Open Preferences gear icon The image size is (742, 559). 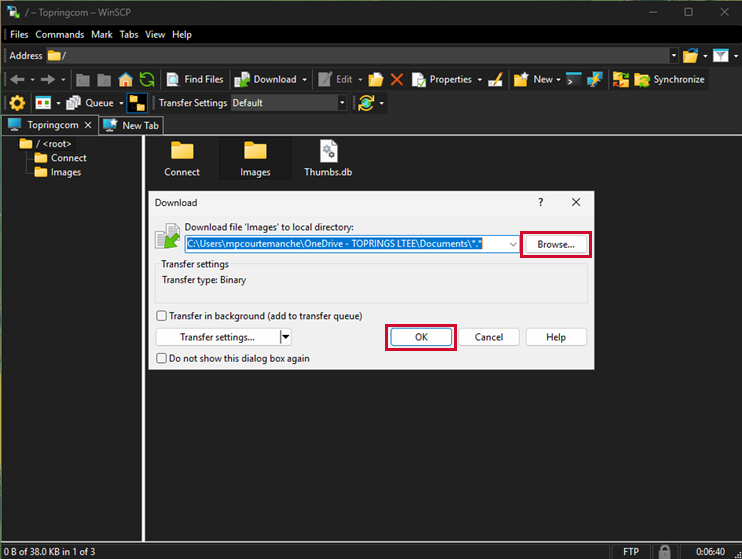tap(17, 102)
